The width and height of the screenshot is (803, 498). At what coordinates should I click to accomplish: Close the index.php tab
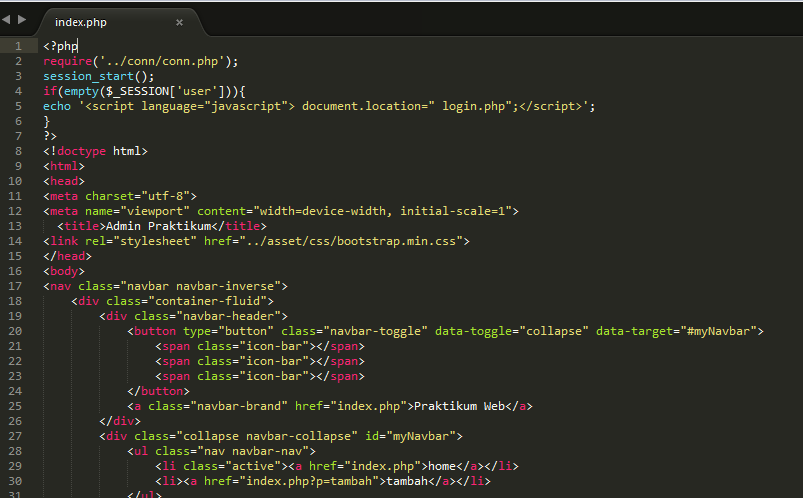179,23
